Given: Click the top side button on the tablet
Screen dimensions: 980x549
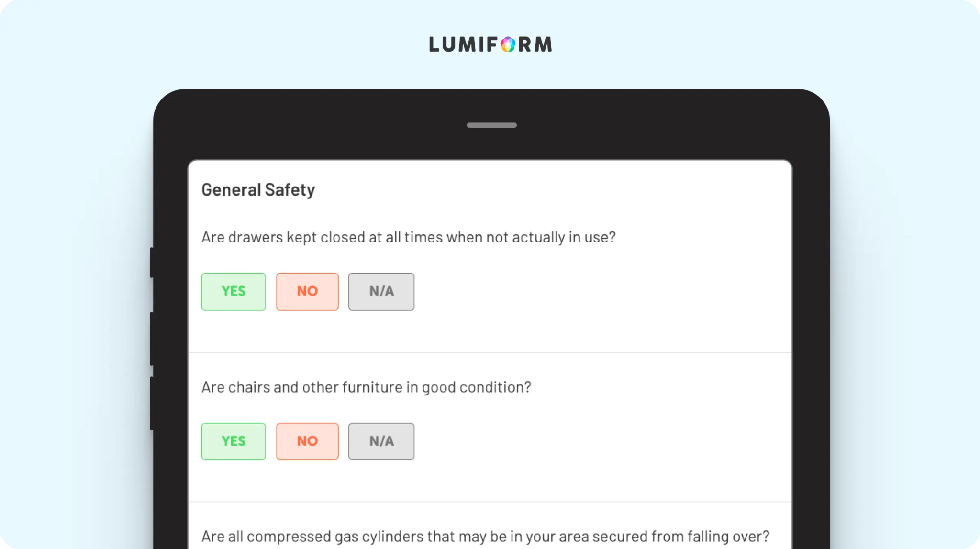Looking at the screenshot, I should click(x=152, y=263).
